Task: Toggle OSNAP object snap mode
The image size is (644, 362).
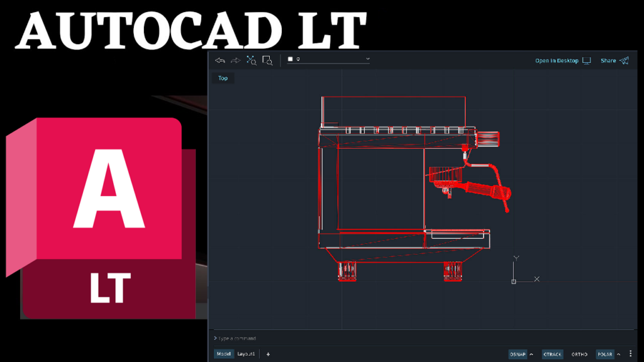Action: (517, 354)
